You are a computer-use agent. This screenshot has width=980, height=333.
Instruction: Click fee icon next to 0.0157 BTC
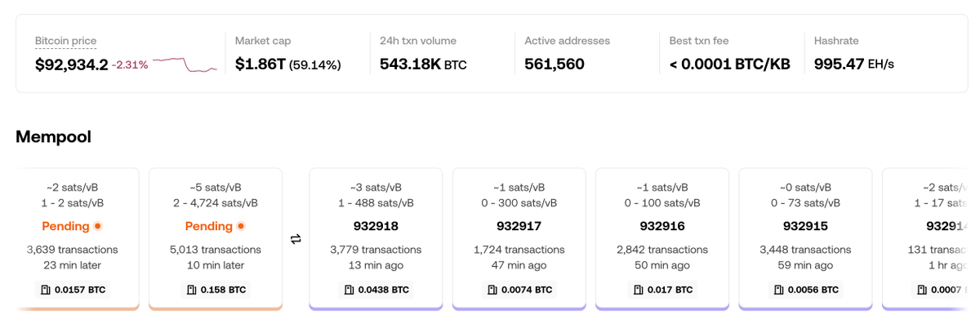click(46, 290)
